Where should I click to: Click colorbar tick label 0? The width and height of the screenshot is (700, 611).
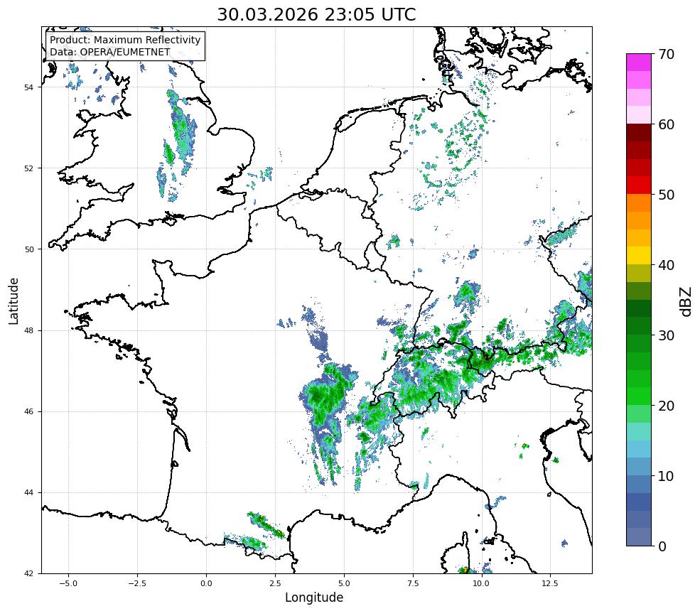[x=662, y=546]
